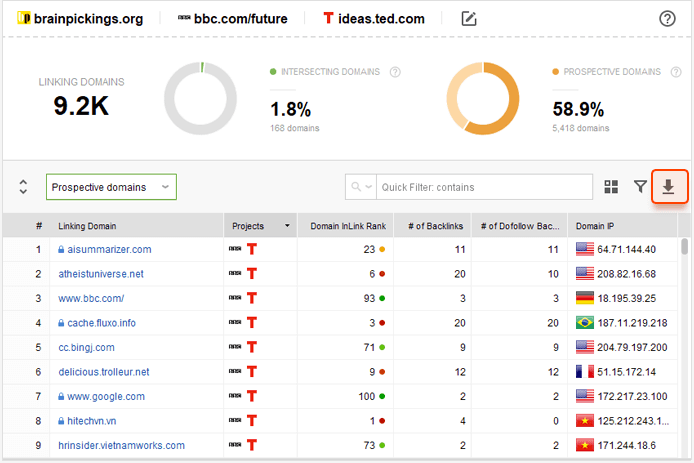Screen dimensions: 694x463
Task: Open www.google.com link
Action: (106, 397)
